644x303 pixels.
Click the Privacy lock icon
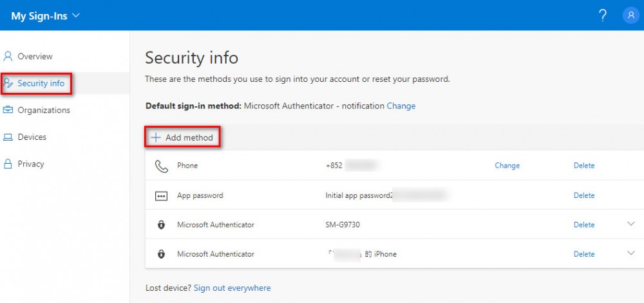[x=8, y=164]
